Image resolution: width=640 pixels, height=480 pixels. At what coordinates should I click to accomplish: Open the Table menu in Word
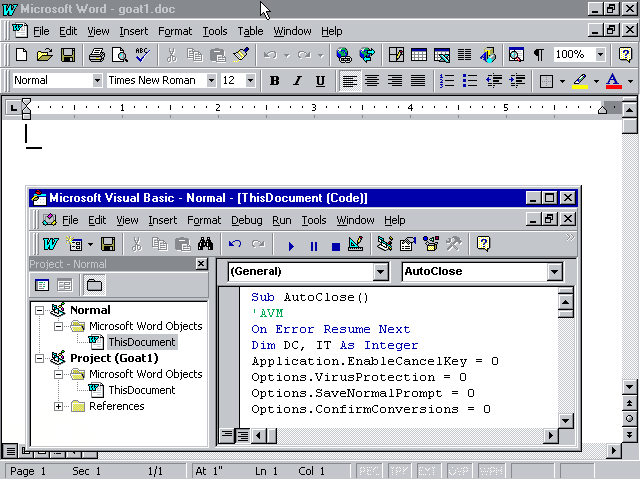[x=250, y=31]
